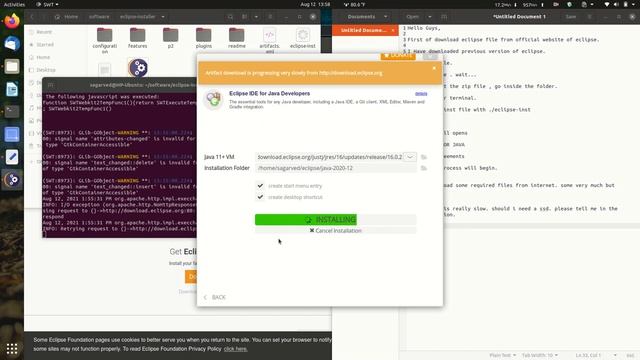Click the search icon in Files header
This screenshot has height=360, width=640.
(231, 17)
